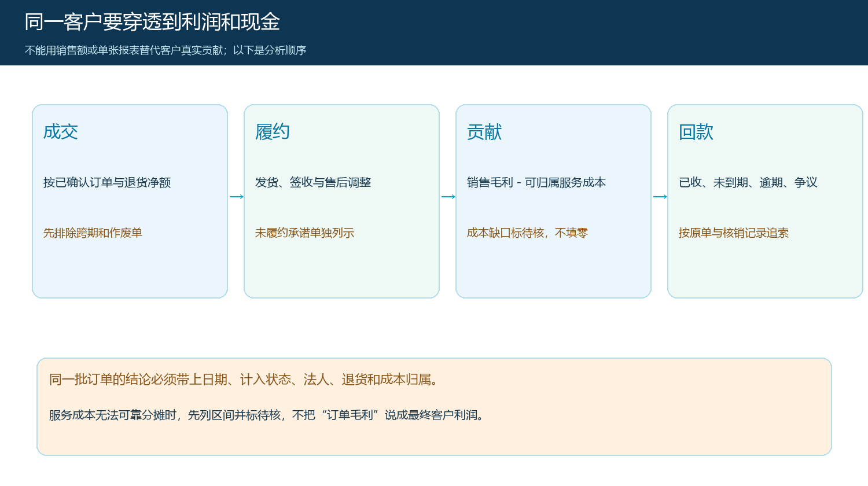Select the 履约 card heading
868x486 pixels.
point(273,132)
